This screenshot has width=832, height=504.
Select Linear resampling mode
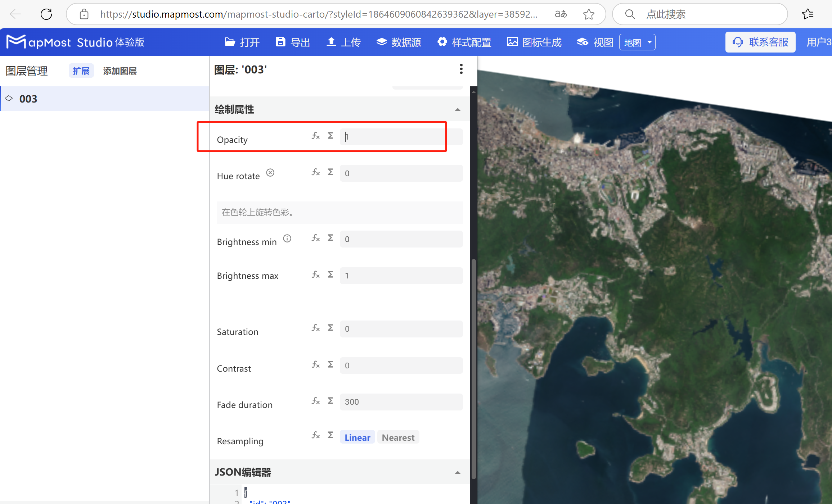click(x=357, y=437)
